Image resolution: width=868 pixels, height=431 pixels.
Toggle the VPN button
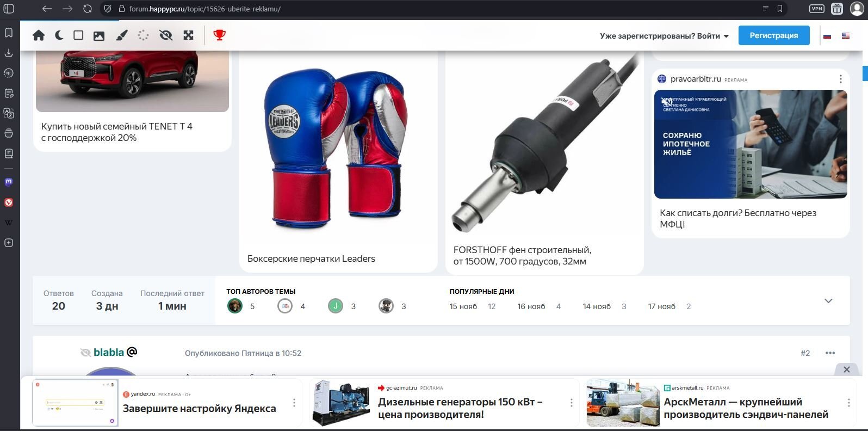816,9
